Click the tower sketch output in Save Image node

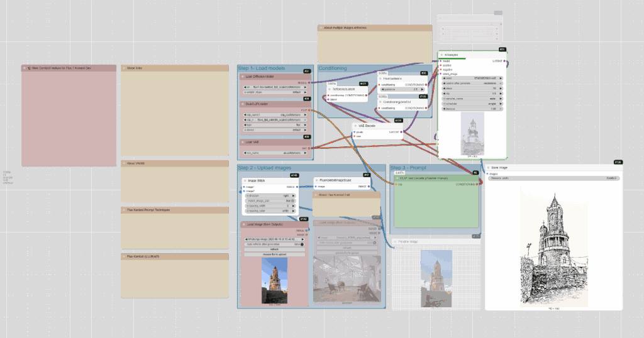[x=553, y=247]
